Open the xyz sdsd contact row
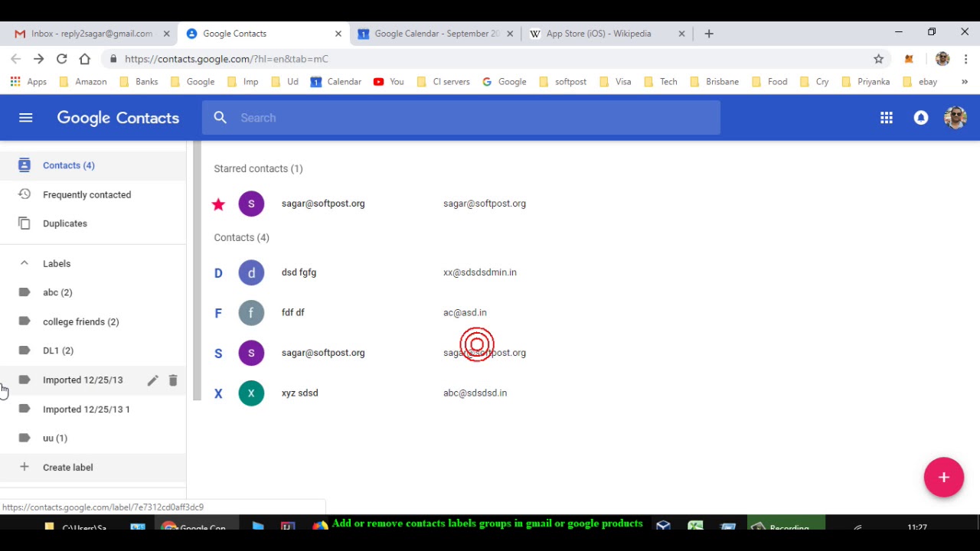This screenshot has height=551, width=980. [x=583, y=393]
